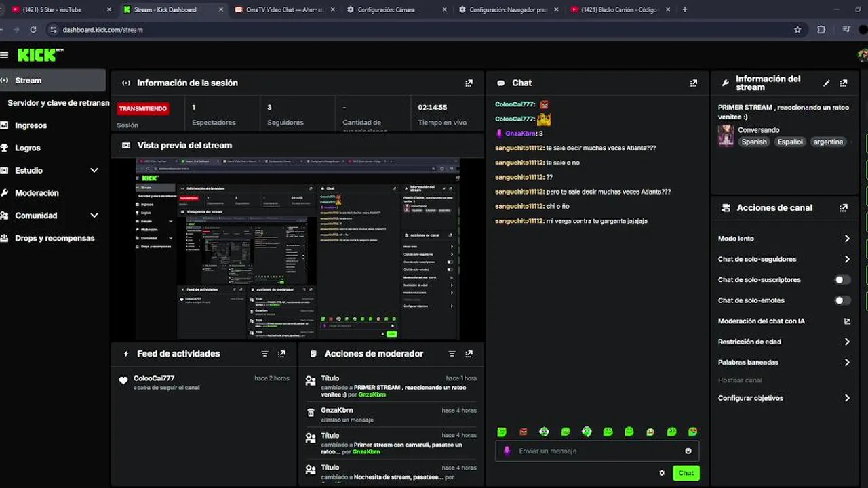Click the stream preview thumbnail
The height and width of the screenshot is (488, 868).
pos(298,249)
